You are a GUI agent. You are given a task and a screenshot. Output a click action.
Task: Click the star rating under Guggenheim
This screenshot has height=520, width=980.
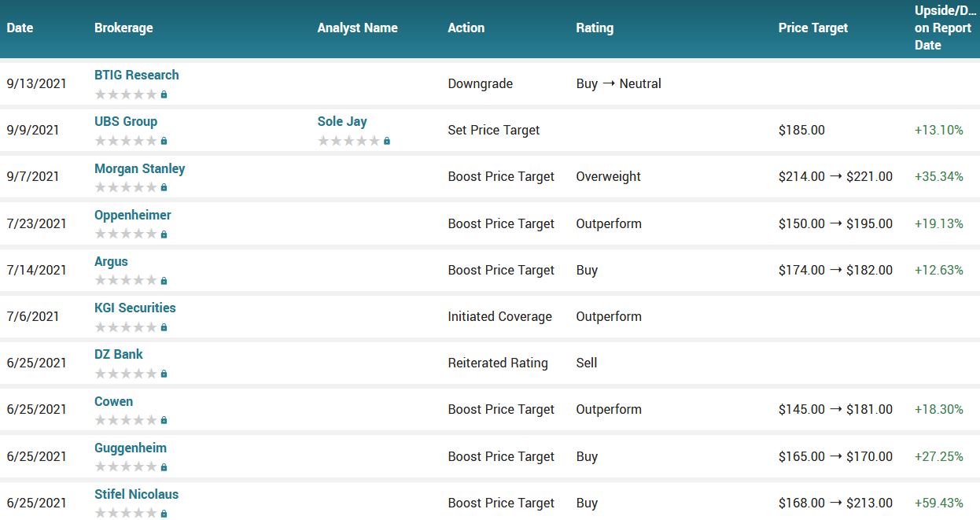pyautogui.click(x=126, y=467)
